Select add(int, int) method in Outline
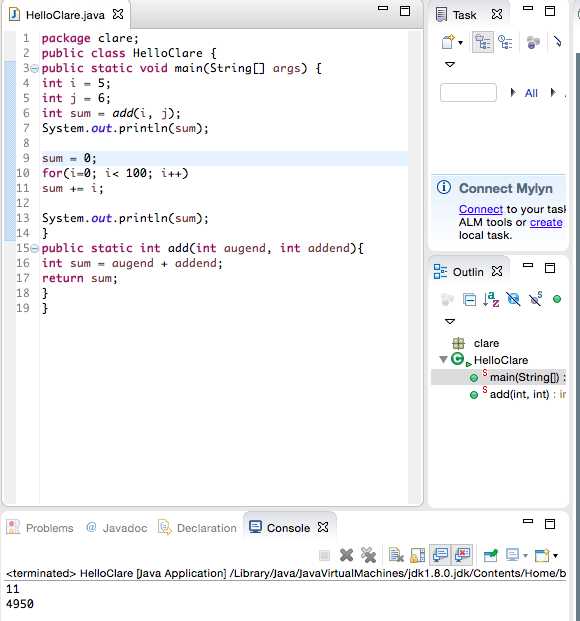The width and height of the screenshot is (580, 621). (519, 394)
